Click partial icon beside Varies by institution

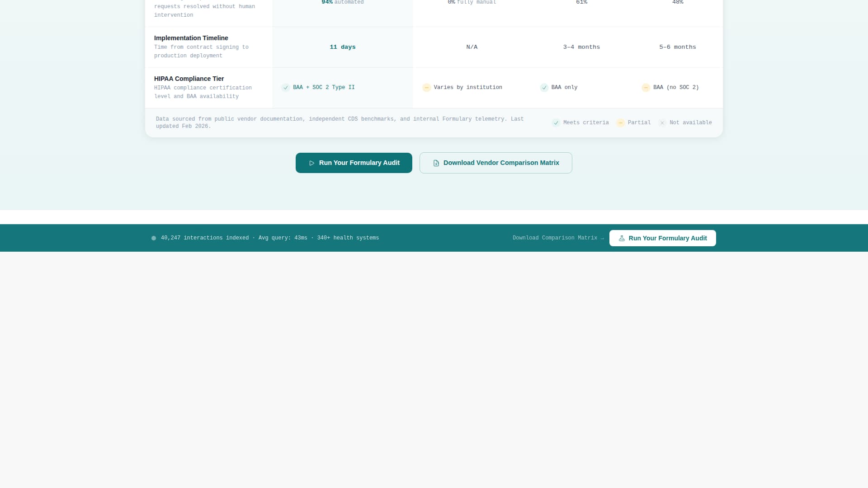(427, 88)
